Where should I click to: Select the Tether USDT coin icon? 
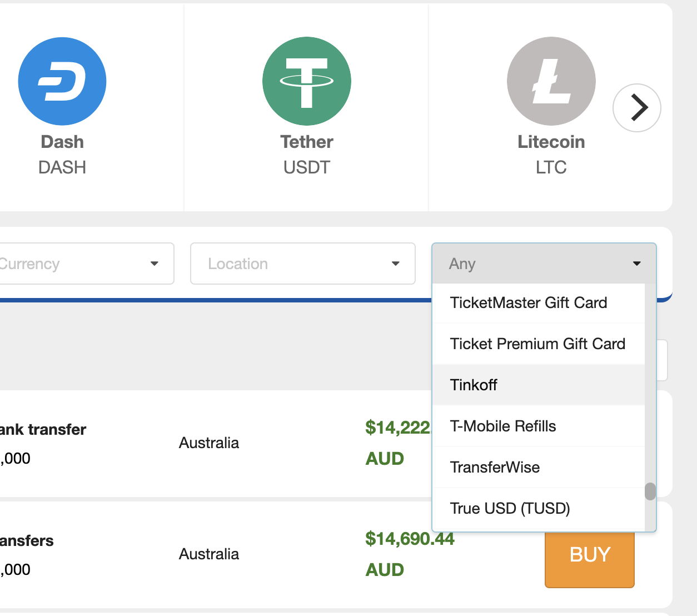tap(307, 81)
